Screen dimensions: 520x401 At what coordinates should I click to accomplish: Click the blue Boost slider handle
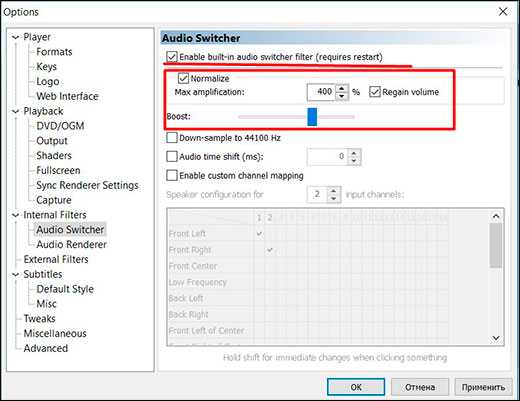click(312, 117)
